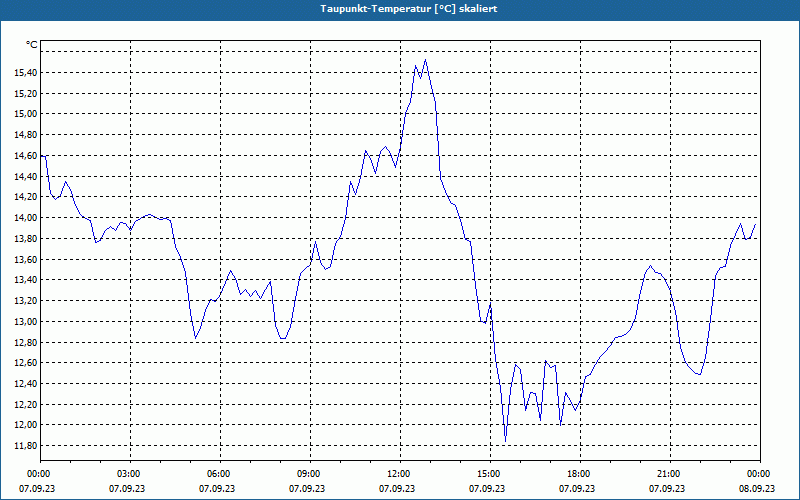
Task: Click the 14,60 y-axis value
Action: coord(26,156)
